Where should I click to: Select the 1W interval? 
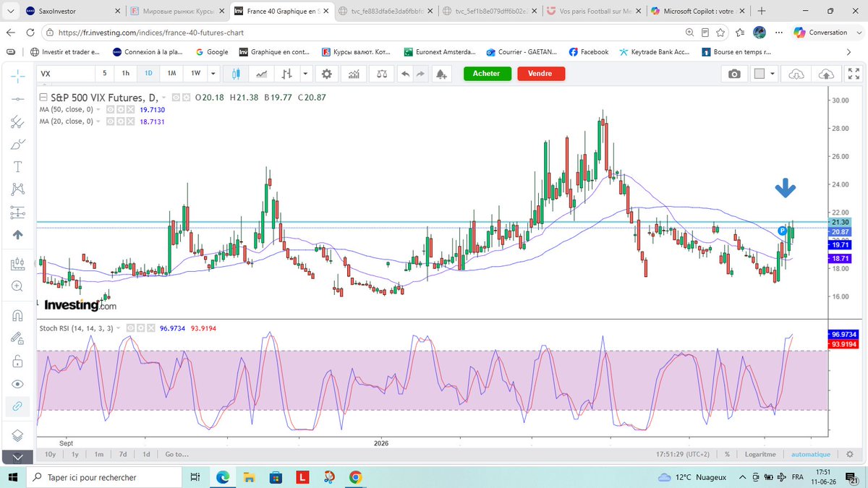tap(195, 74)
